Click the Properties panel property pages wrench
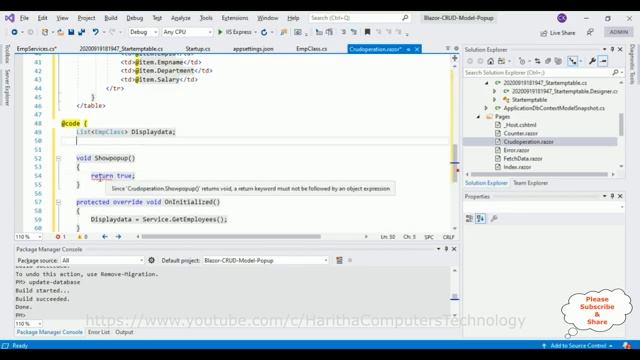Image resolution: width=640 pixels, height=360 pixels. click(494, 219)
